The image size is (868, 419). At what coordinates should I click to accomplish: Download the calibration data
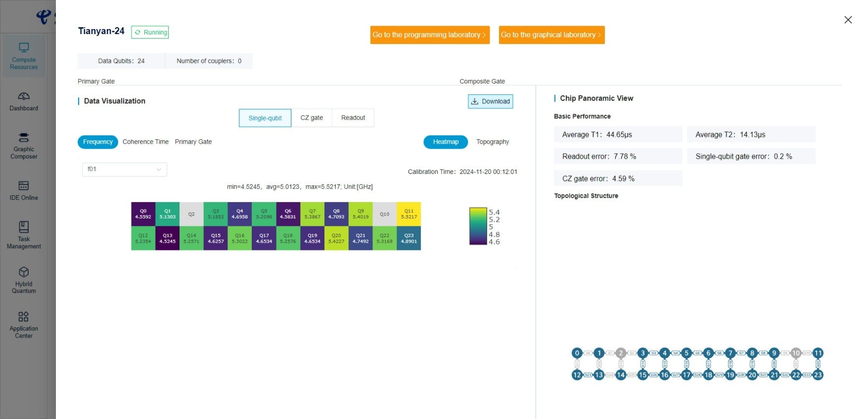tap(490, 101)
